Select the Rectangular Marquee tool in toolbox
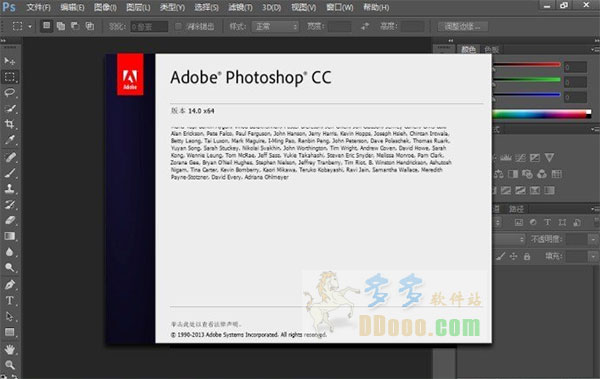The image size is (600, 379). coord(10,77)
